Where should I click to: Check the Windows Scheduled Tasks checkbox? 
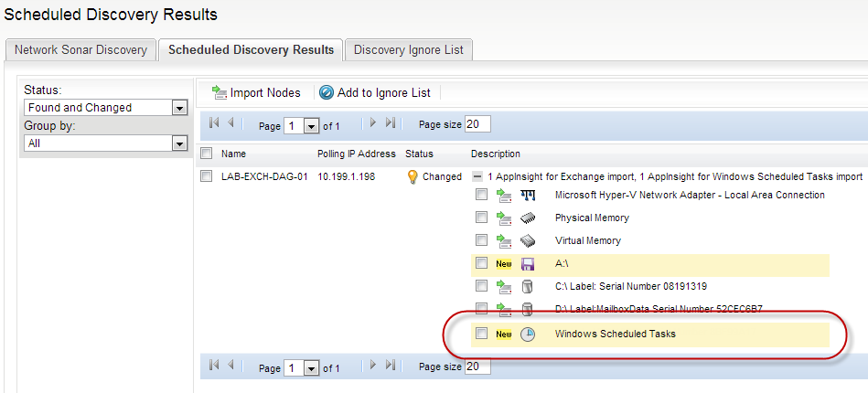coord(482,334)
